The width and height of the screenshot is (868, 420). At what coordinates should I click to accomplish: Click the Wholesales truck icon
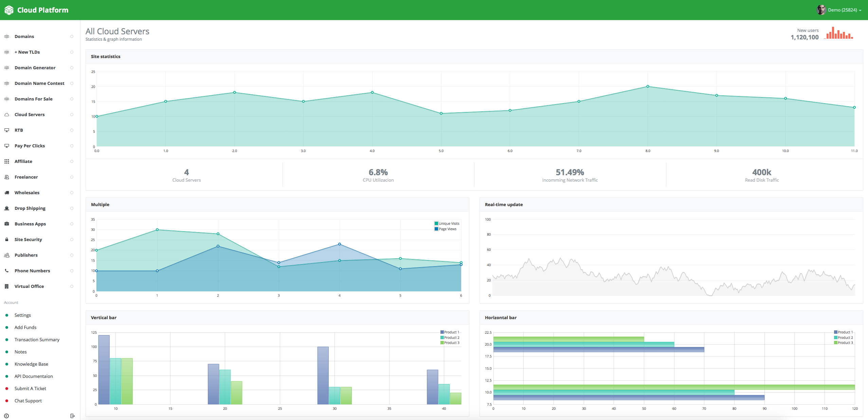[x=6, y=193]
